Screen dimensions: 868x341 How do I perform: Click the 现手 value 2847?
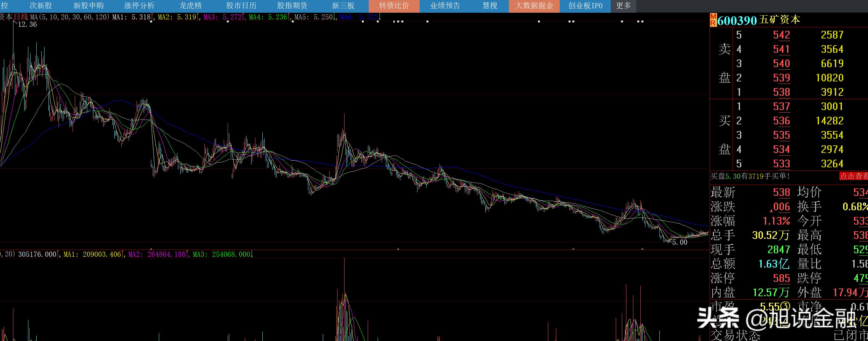(x=779, y=250)
